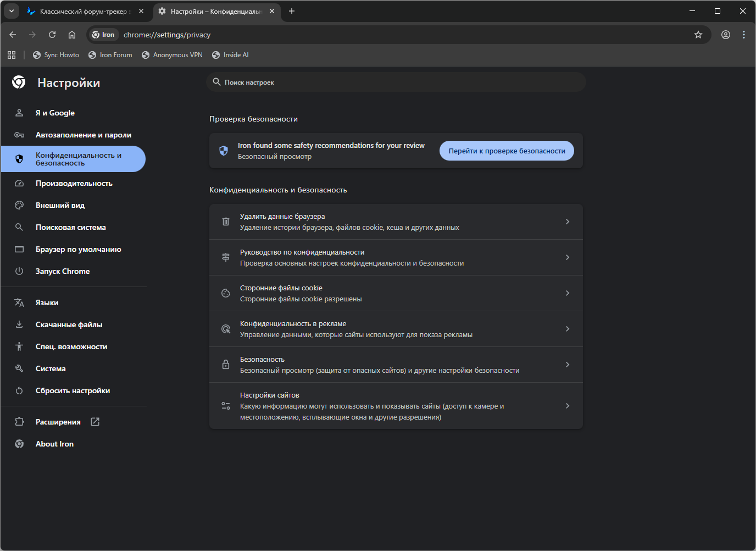Click the bookmark star icon in address bar
756x551 pixels.
698,35
